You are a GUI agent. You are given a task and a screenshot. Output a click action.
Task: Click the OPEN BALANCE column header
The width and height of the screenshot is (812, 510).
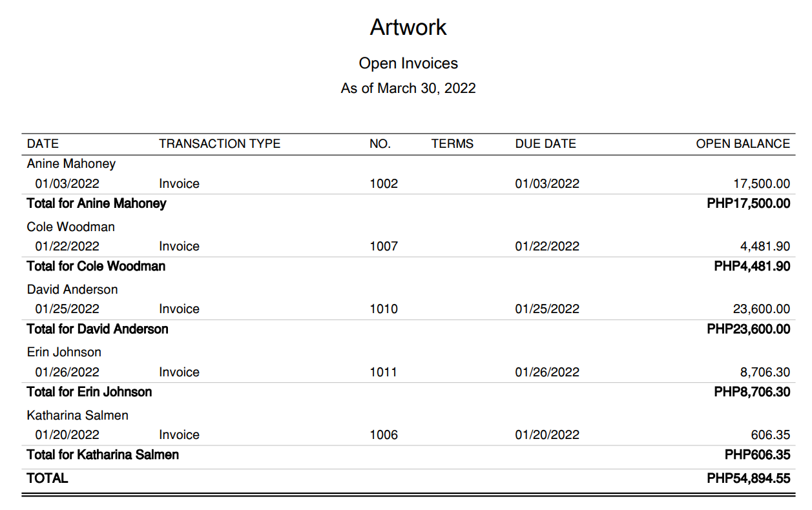point(743,144)
